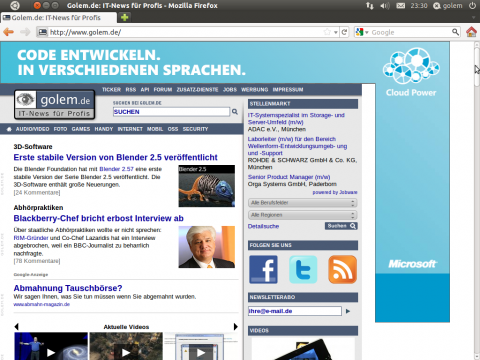Open the sound volume indicator
Image resolution: width=480 pixels, height=360 pixels.
tap(385, 6)
